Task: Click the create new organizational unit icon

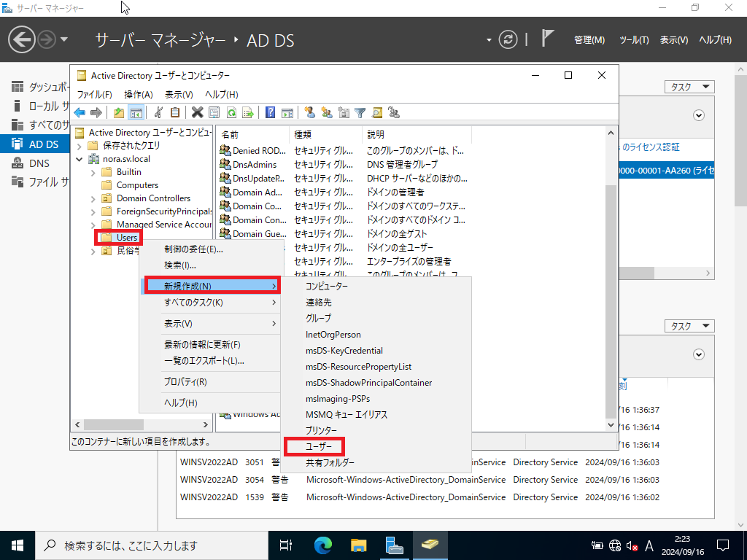Action: 344,112
